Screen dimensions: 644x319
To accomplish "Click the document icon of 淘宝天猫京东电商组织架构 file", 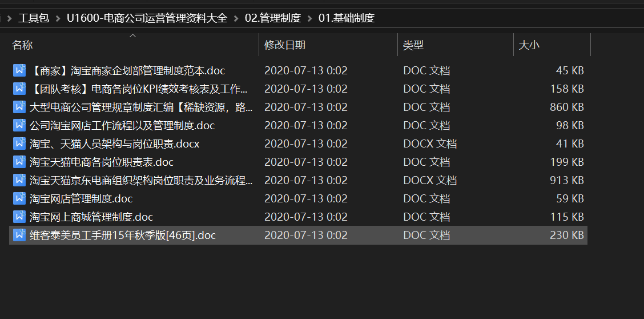I will pos(19,180).
